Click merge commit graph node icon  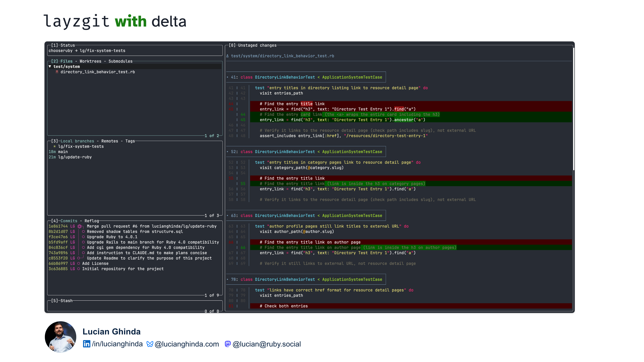79,226
